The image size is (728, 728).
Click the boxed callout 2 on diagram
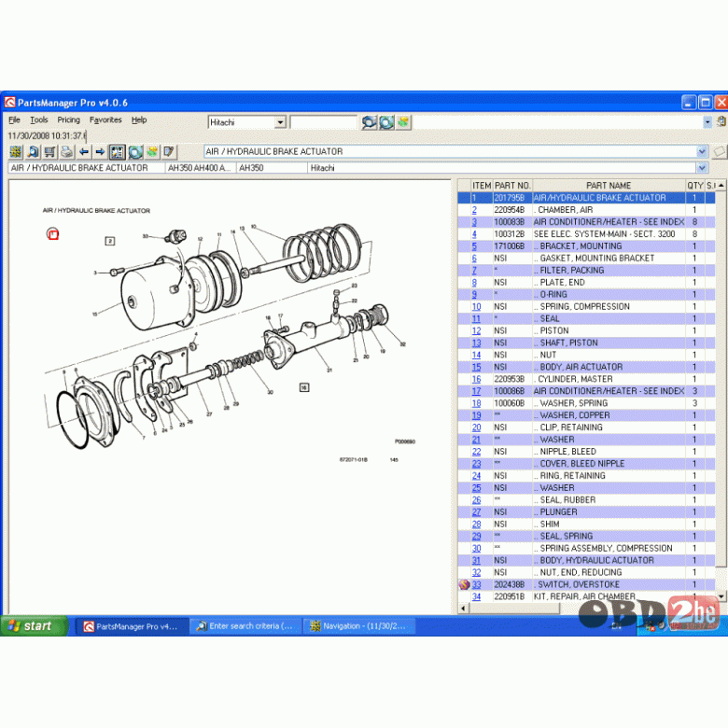[110, 241]
